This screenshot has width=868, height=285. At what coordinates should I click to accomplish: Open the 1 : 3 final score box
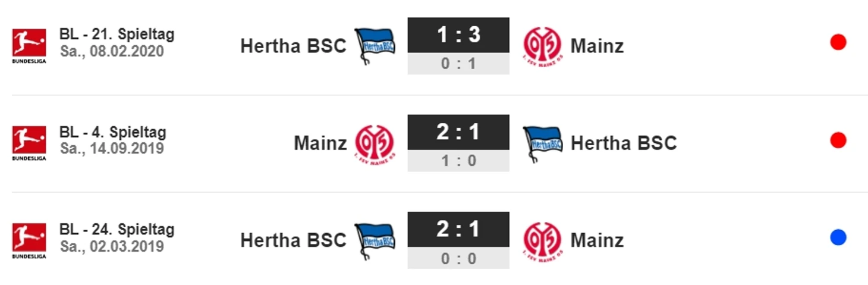[458, 35]
